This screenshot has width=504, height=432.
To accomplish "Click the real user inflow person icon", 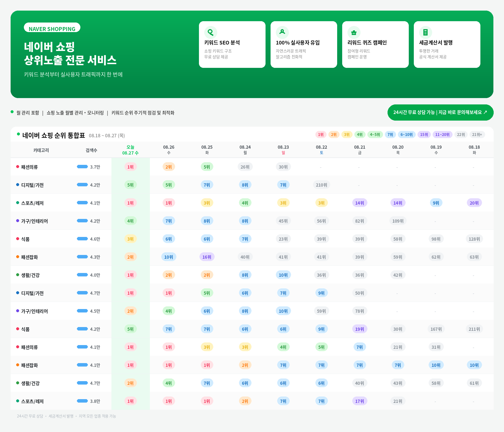I will coord(282,32).
